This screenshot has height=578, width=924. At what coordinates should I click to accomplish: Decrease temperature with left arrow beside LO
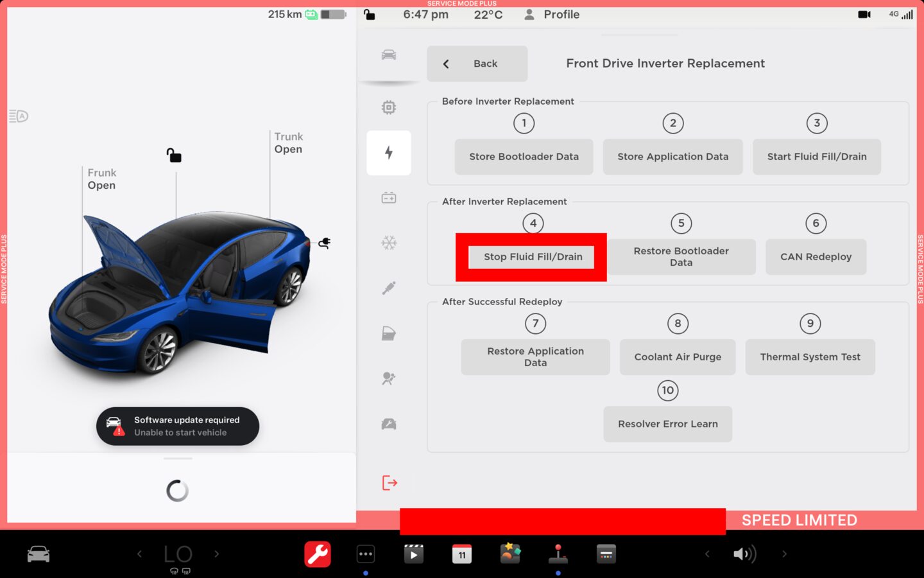click(139, 554)
